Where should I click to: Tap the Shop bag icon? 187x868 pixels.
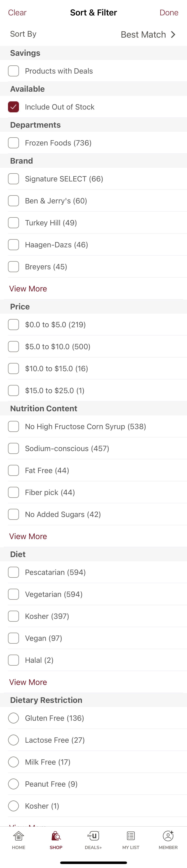pyautogui.click(x=56, y=836)
